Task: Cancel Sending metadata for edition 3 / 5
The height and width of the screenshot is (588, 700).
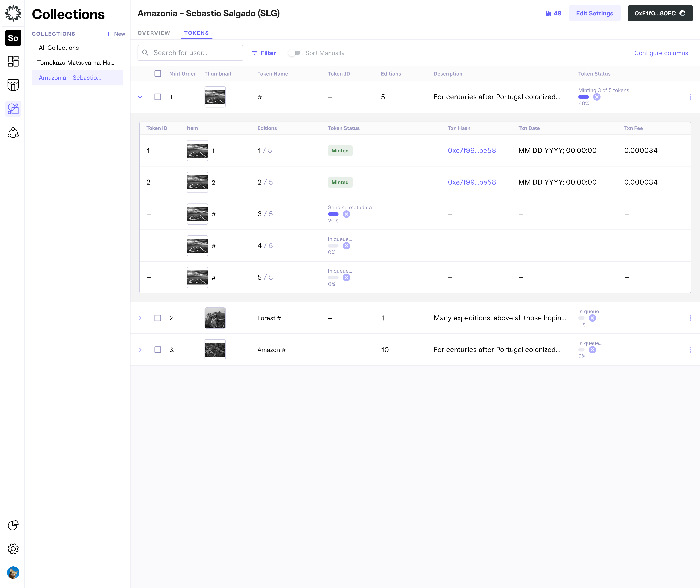Action: coord(346,214)
